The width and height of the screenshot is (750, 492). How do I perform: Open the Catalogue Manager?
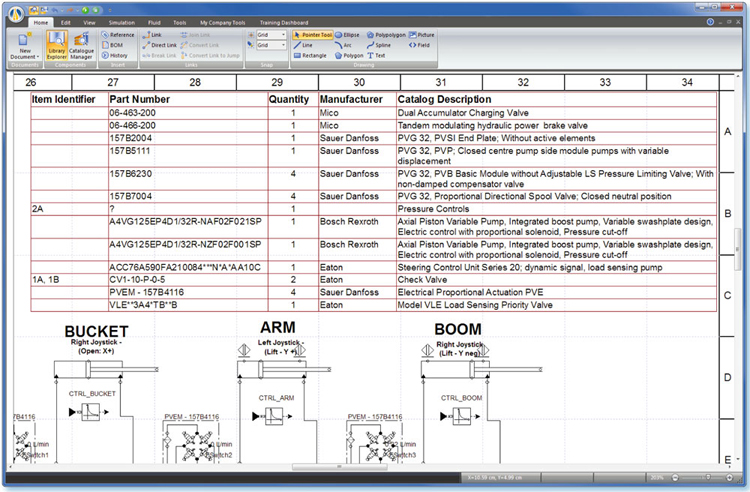(81, 45)
